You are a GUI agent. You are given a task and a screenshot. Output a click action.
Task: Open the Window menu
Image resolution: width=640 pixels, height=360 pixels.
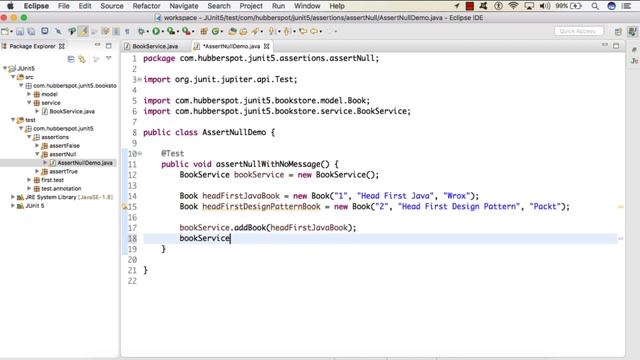pyautogui.click(x=307, y=6)
